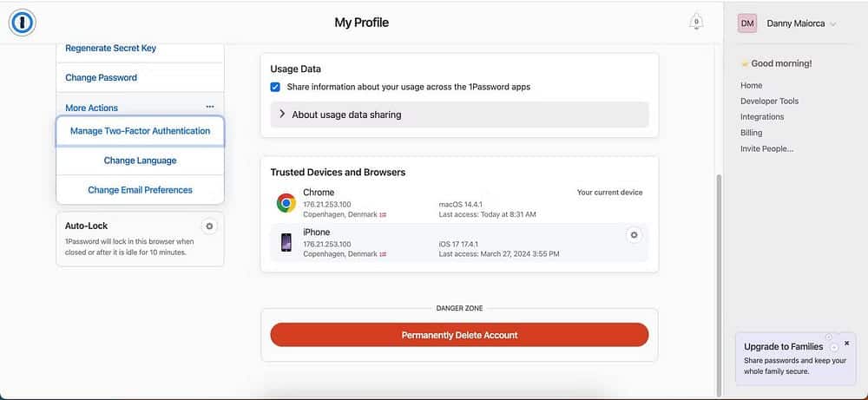Click Permanently Delete Account button
Image resolution: width=868 pixels, height=400 pixels.
[x=459, y=335]
